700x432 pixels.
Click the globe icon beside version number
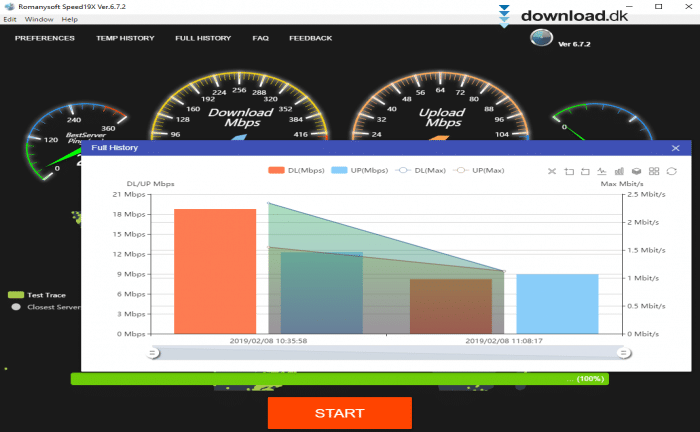point(541,38)
